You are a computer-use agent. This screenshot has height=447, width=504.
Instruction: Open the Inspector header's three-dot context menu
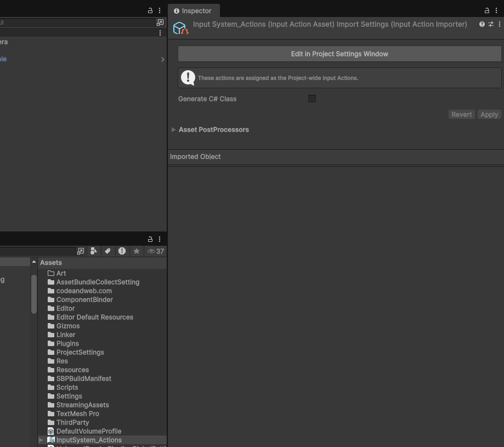[x=499, y=24]
